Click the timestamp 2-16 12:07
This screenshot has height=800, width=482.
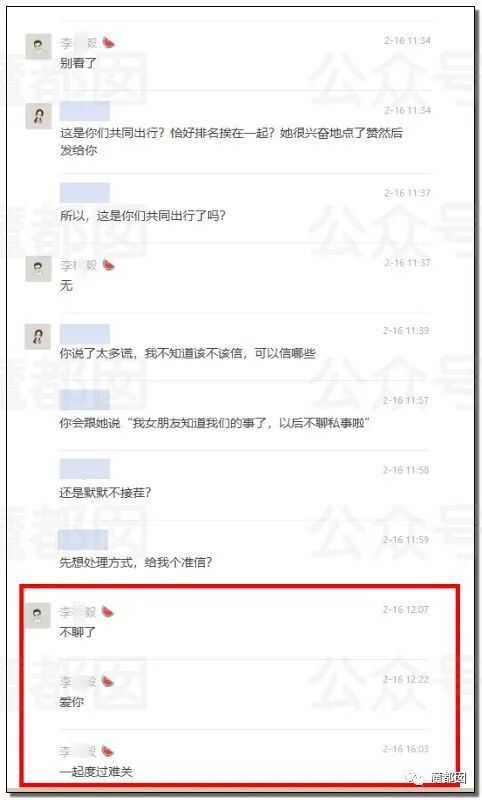406,610
